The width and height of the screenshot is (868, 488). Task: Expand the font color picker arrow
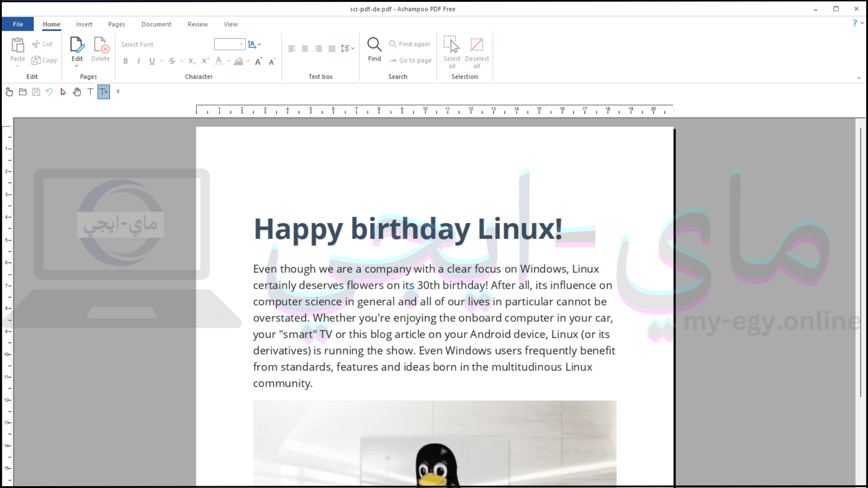(x=229, y=61)
